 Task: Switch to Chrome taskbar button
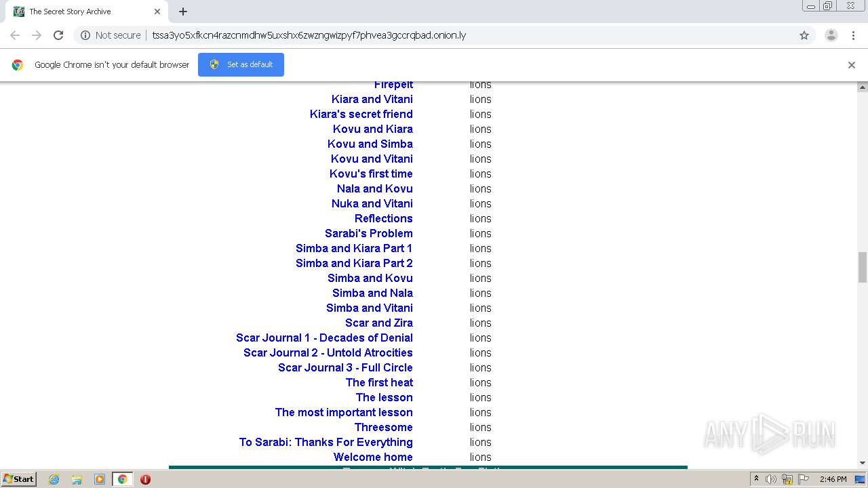coord(122,479)
